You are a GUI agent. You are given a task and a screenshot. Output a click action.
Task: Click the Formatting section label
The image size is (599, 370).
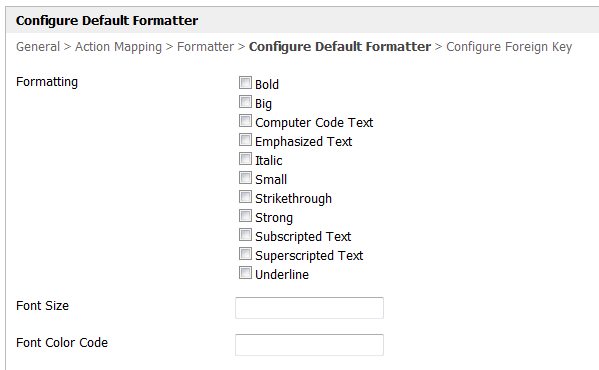[47, 82]
